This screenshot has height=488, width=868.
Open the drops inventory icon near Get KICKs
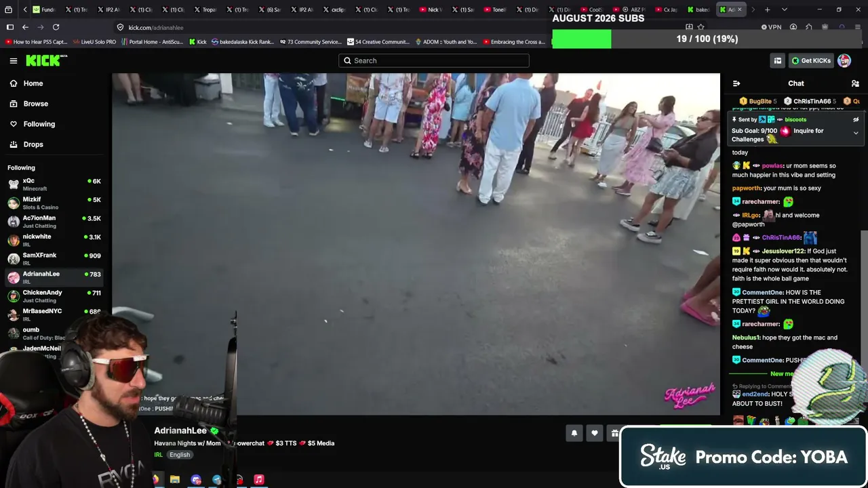[x=778, y=61]
